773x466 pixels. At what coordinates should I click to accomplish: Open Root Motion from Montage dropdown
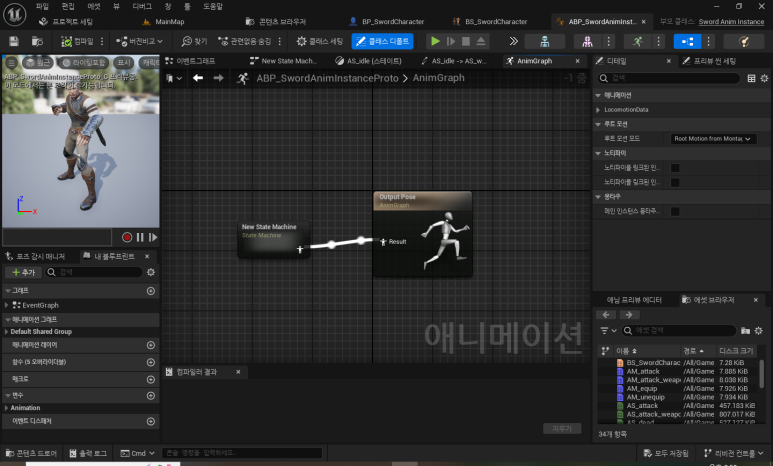712,139
